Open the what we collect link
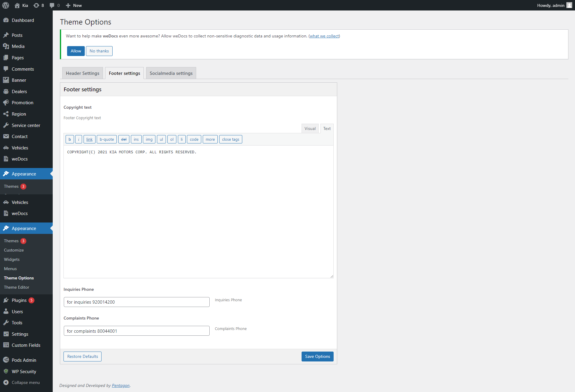The image size is (575, 392). point(324,36)
